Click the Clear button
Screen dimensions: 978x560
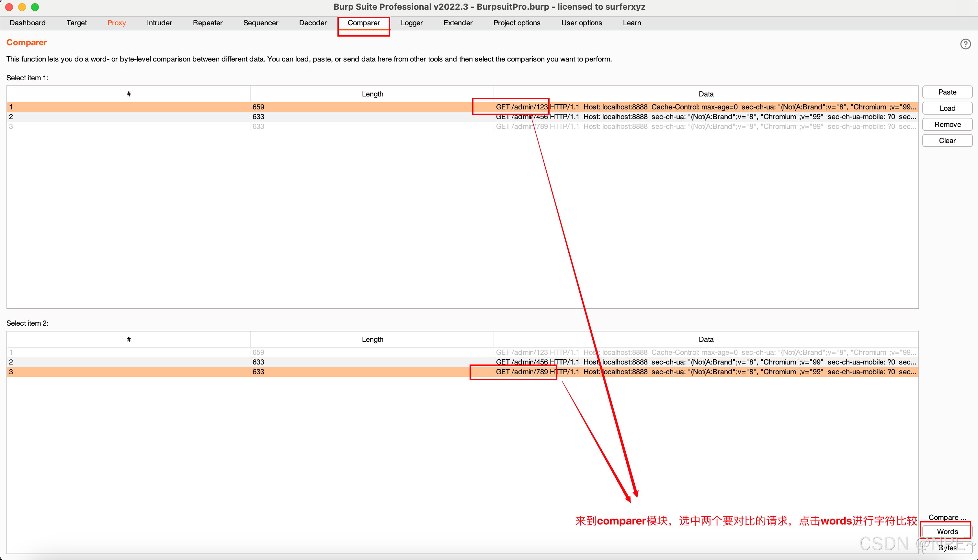[947, 140]
